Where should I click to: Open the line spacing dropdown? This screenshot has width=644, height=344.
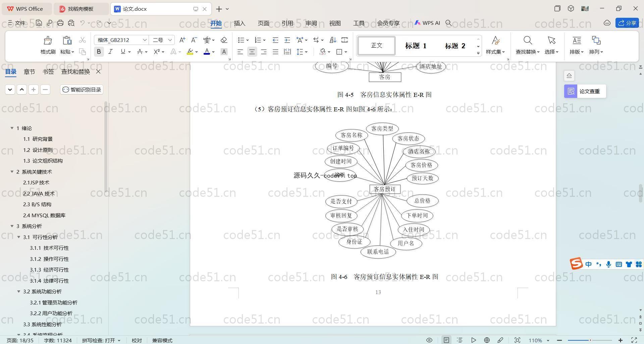(306, 52)
